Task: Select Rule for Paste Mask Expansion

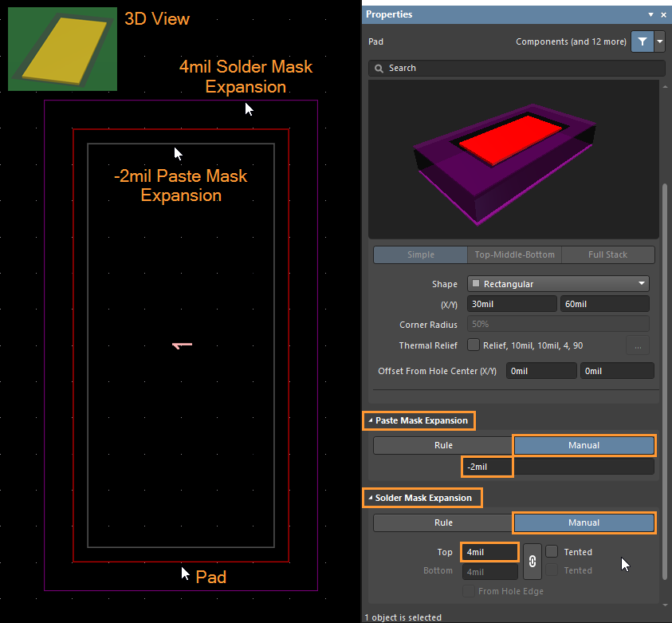Action: point(443,445)
